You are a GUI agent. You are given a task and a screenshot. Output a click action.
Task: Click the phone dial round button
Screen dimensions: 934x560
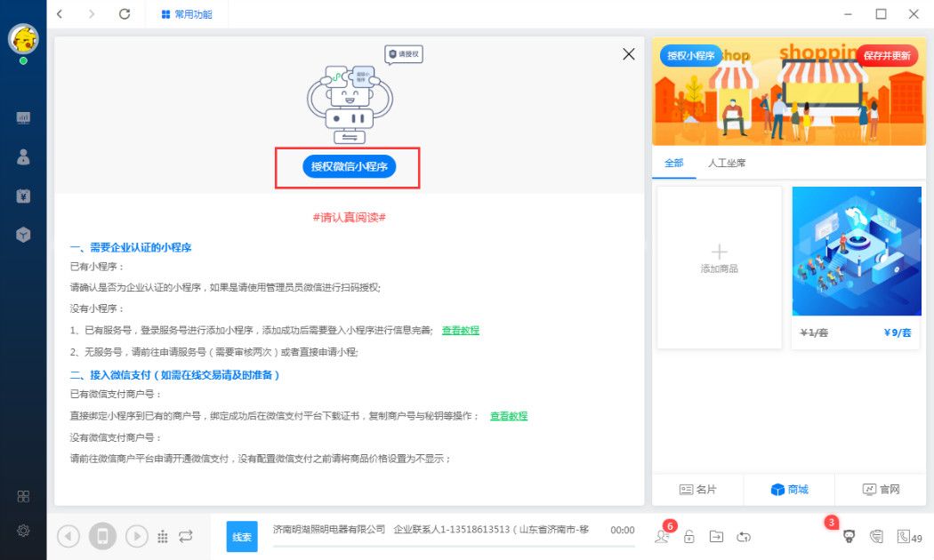102,536
